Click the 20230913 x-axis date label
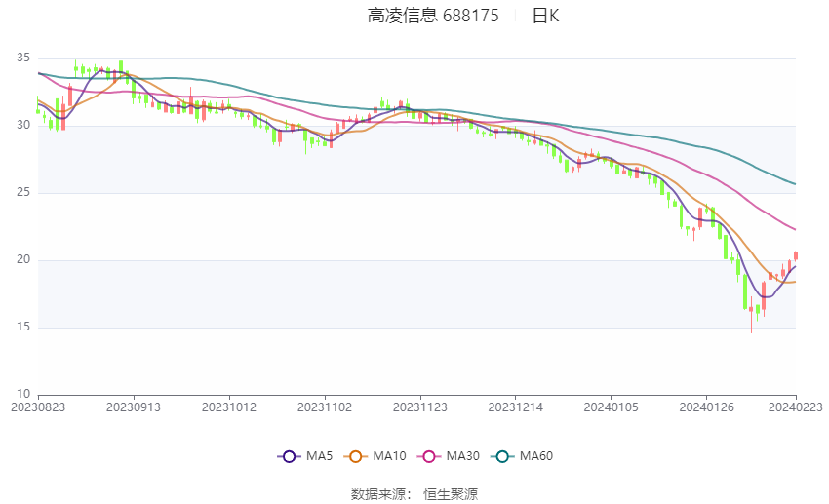 [x=134, y=407]
